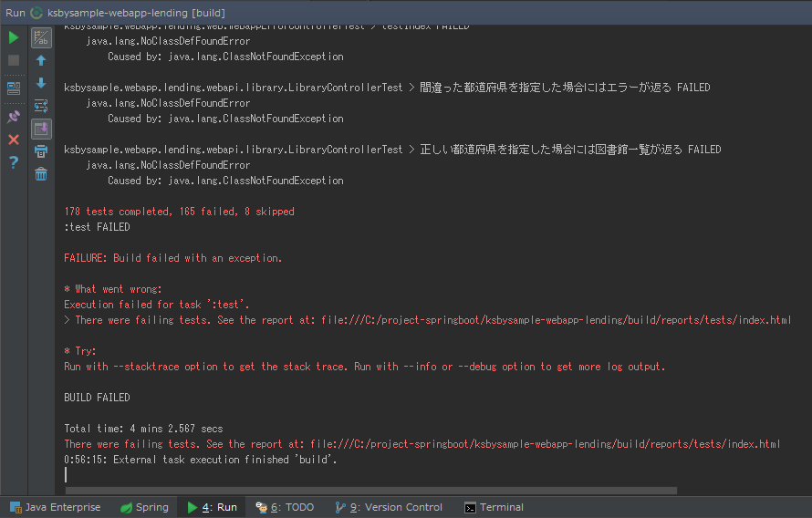This screenshot has height=518, width=812.
Task: Click LibraryControllerTest line with 間違った都道府県
Action: coord(387,87)
